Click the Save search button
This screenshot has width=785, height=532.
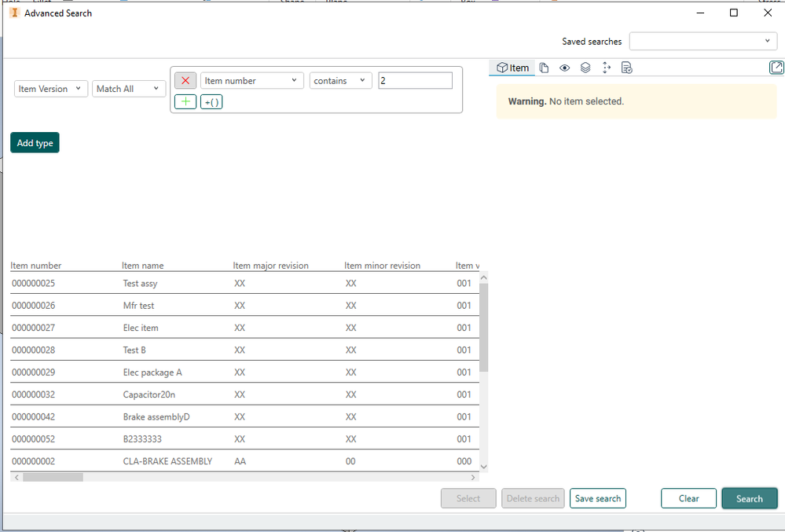(598, 498)
